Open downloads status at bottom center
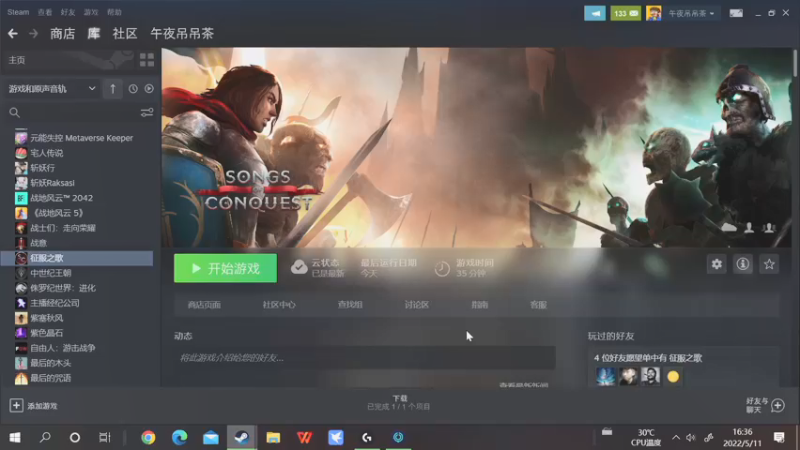The image size is (800, 450). pyautogui.click(x=399, y=403)
